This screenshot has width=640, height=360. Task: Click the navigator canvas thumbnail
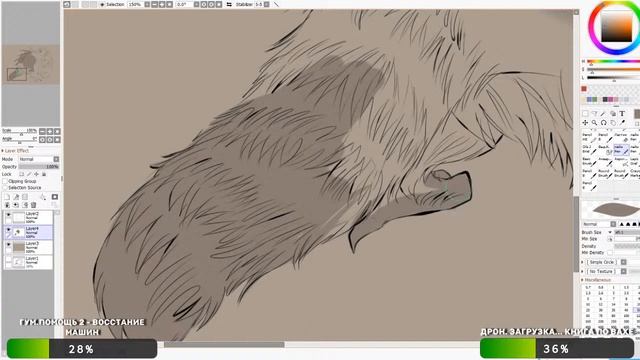click(x=31, y=64)
